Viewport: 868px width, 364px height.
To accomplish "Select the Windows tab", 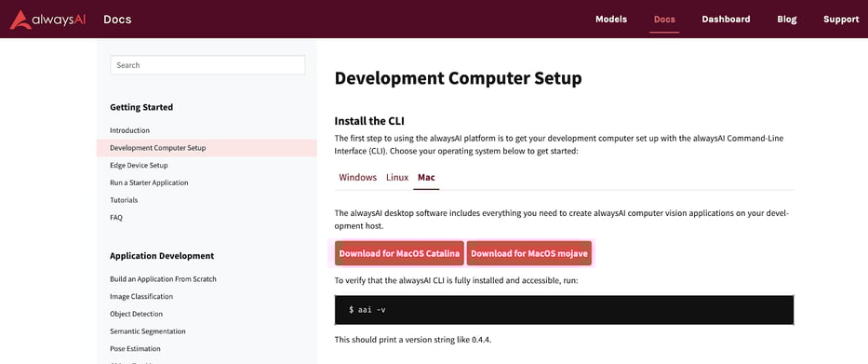I will [x=357, y=177].
